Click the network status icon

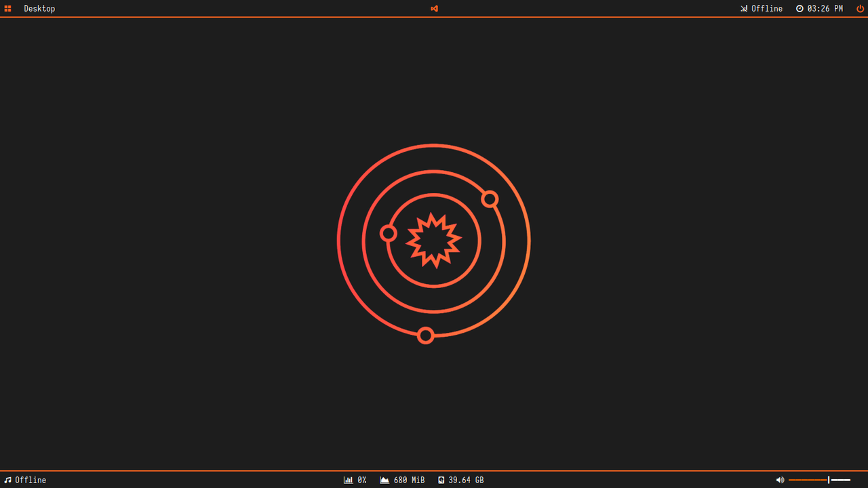coord(744,9)
